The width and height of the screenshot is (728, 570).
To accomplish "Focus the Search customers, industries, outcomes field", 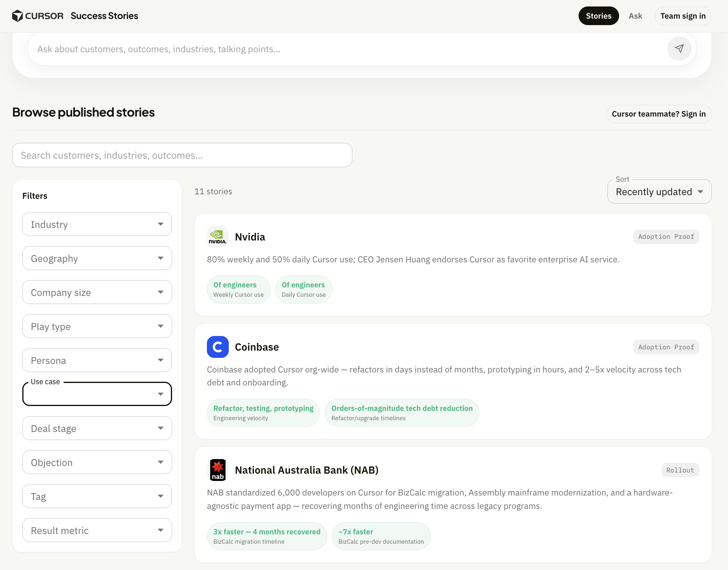I will pyautogui.click(x=182, y=155).
